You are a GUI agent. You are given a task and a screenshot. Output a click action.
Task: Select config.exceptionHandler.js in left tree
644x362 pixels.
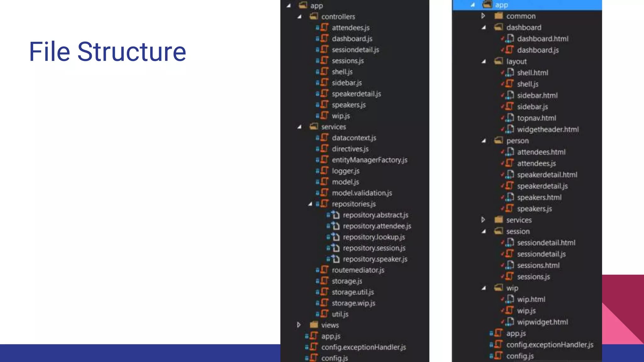[x=364, y=347]
